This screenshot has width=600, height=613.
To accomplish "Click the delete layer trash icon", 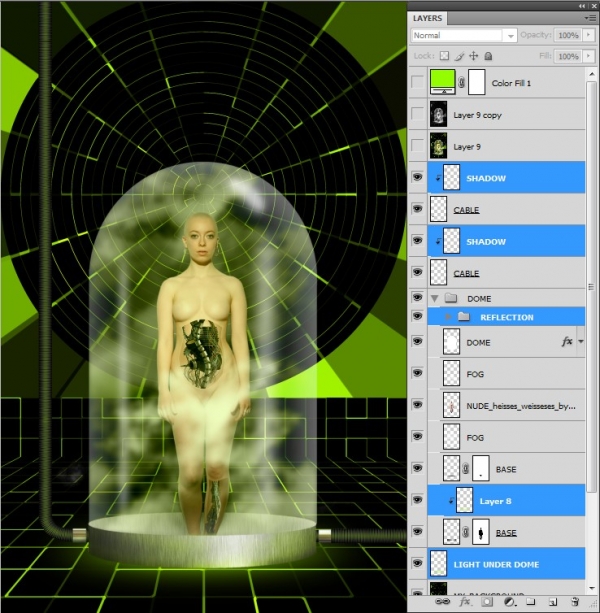I will pyautogui.click(x=575, y=602).
